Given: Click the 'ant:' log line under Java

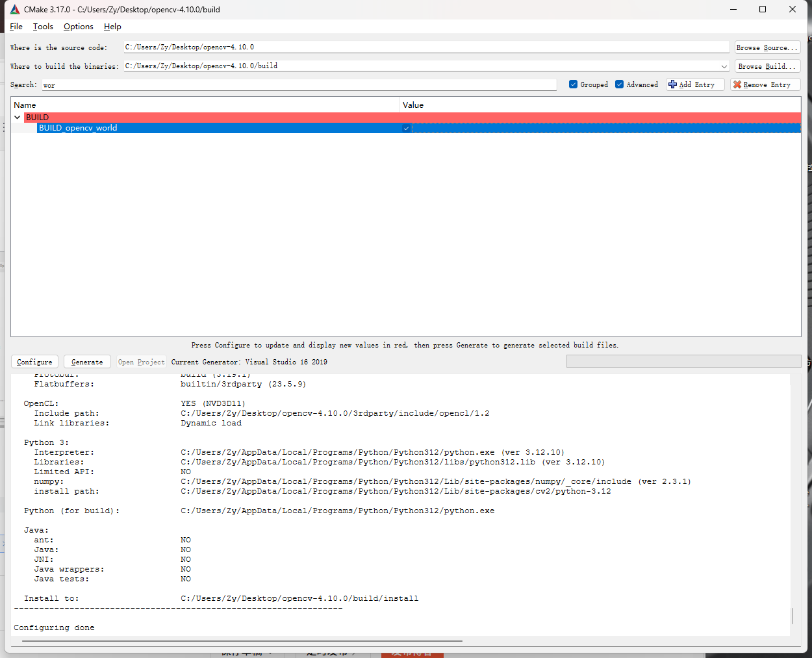Looking at the screenshot, I should pyautogui.click(x=112, y=540).
